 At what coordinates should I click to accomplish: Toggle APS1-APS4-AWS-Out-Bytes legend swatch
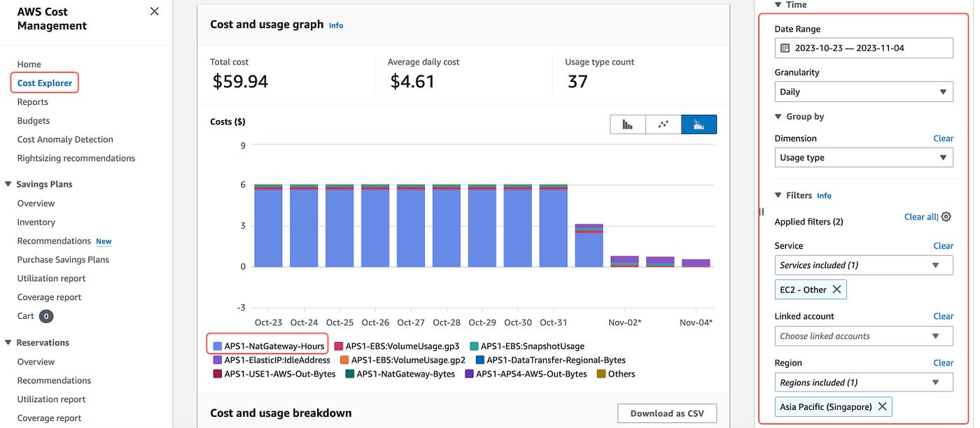469,374
